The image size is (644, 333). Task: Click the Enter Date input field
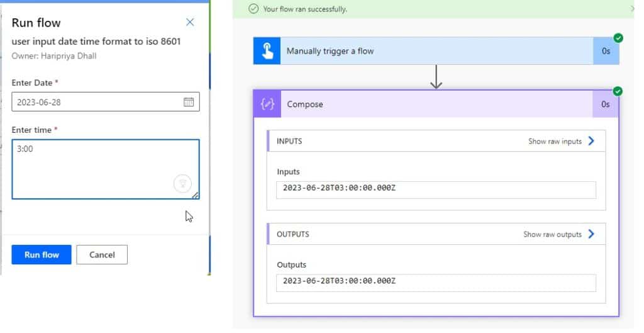[x=106, y=102]
